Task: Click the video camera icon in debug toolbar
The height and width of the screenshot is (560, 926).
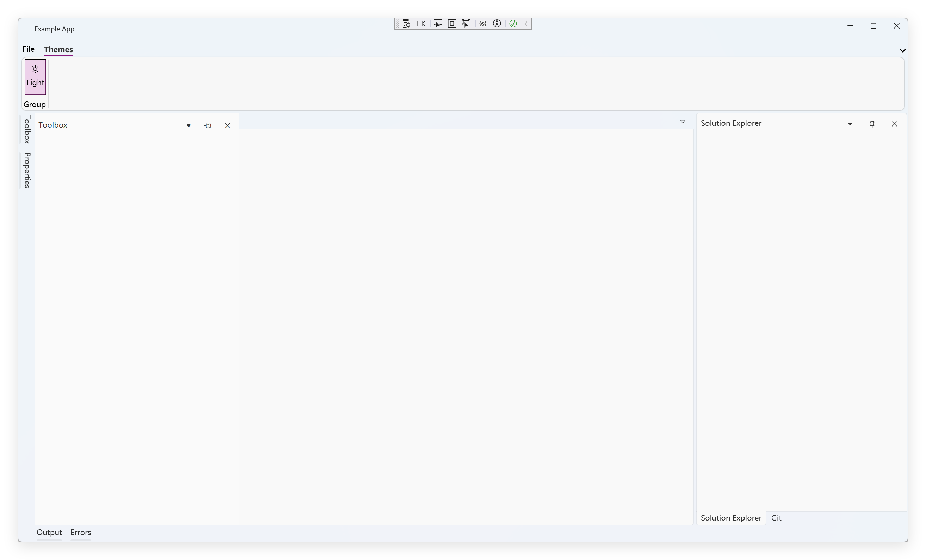Action: pos(421,24)
